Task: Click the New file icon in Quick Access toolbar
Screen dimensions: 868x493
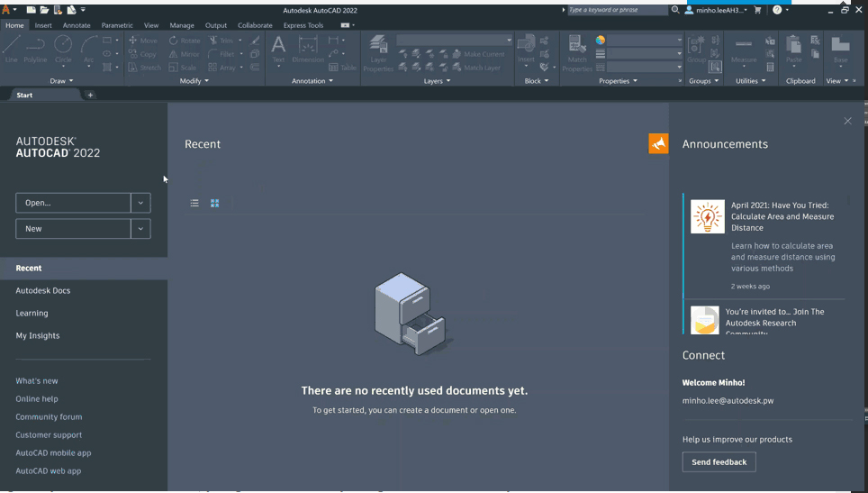Action: coord(32,10)
